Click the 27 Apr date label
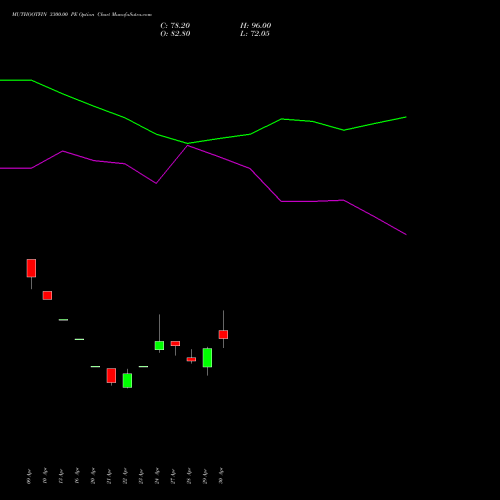This screenshot has height=500, width=500. click(173, 476)
